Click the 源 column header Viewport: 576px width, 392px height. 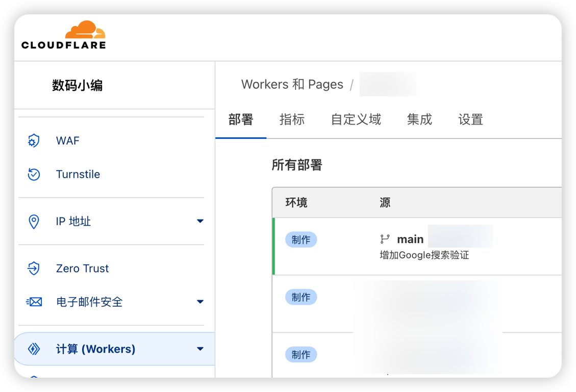click(x=385, y=203)
